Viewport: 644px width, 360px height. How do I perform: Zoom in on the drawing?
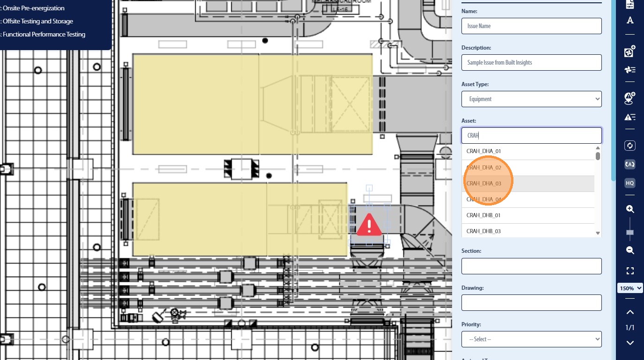(x=630, y=209)
